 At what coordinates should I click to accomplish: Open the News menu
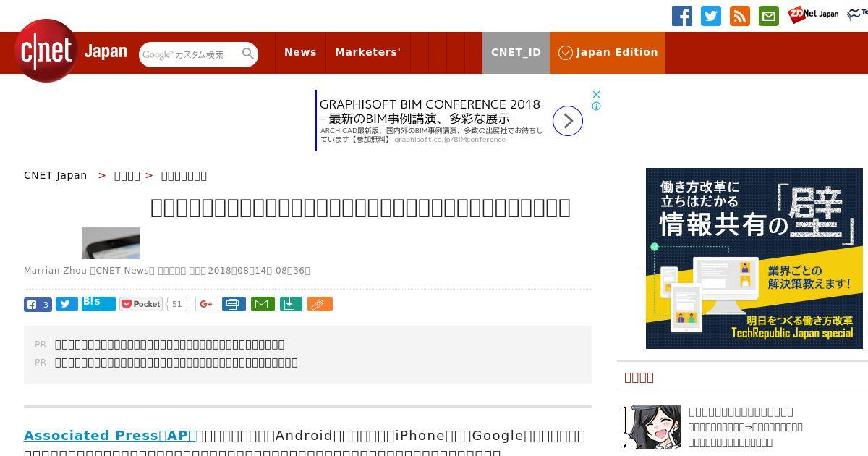(x=300, y=52)
